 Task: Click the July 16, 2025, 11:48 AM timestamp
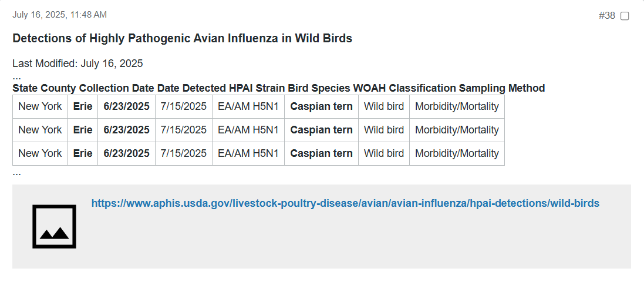click(x=59, y=15)
